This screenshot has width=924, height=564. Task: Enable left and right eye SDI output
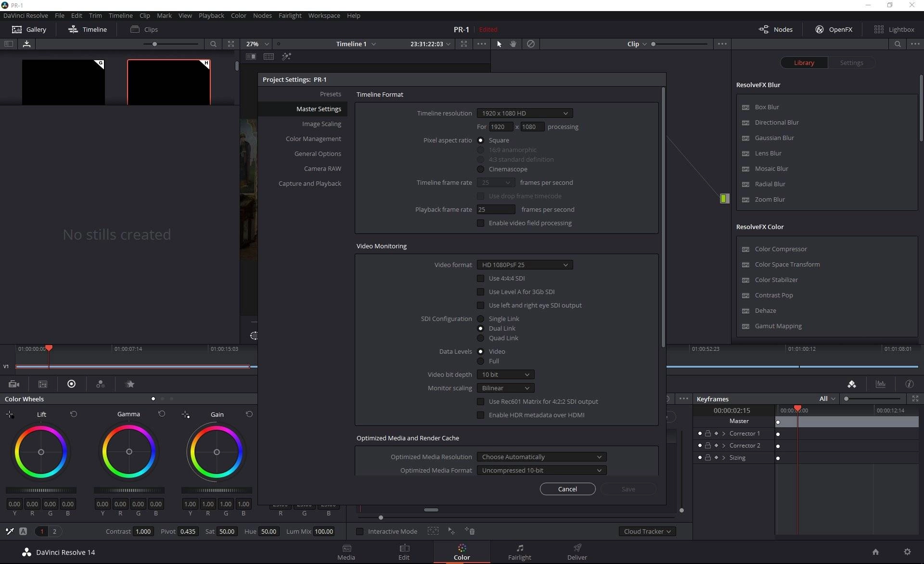[x=480, y=305]
